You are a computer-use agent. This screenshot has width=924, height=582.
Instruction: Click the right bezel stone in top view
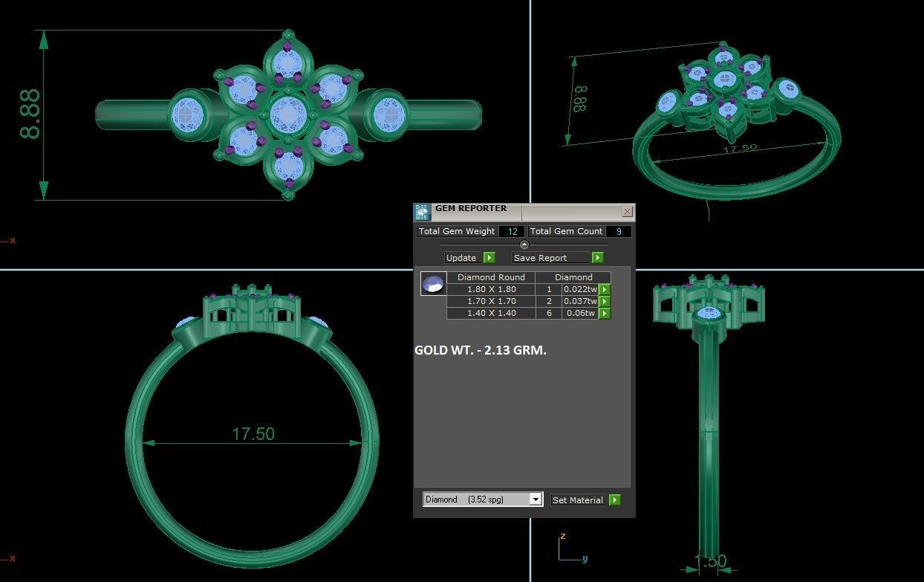point(388,115)
